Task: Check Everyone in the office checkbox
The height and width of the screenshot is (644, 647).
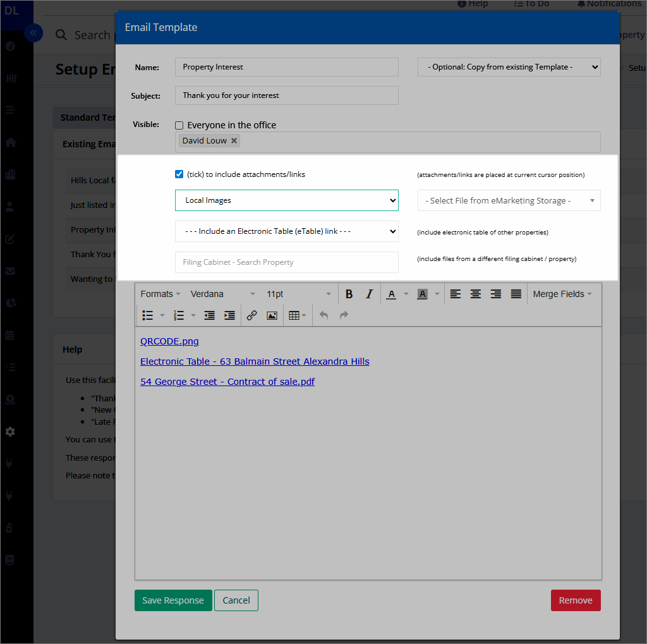Action: [179, 125]
